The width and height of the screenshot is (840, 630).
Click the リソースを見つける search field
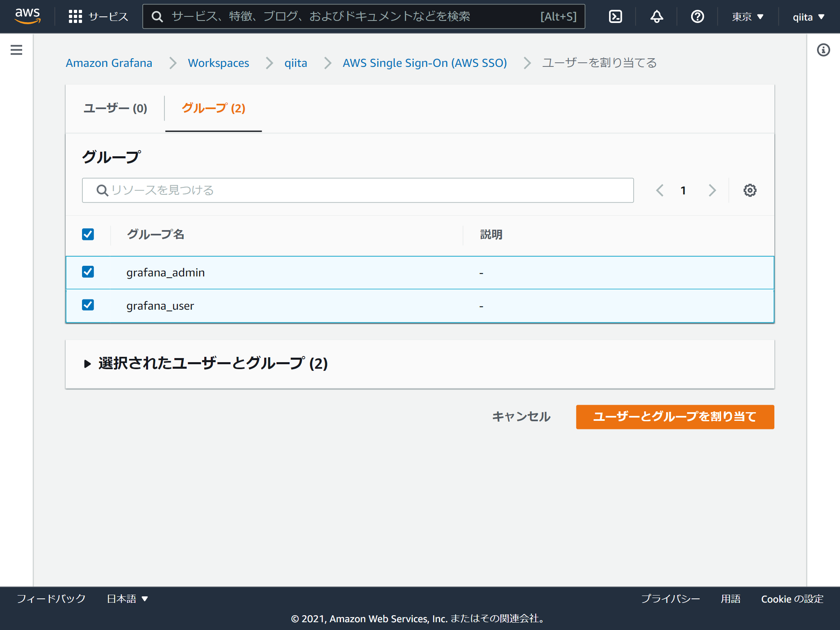[358, 190]
